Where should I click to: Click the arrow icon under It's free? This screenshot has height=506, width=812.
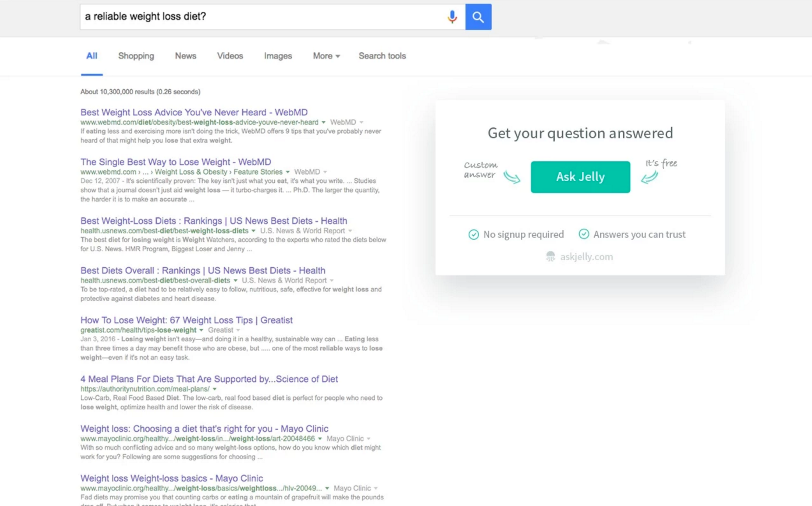649,177
